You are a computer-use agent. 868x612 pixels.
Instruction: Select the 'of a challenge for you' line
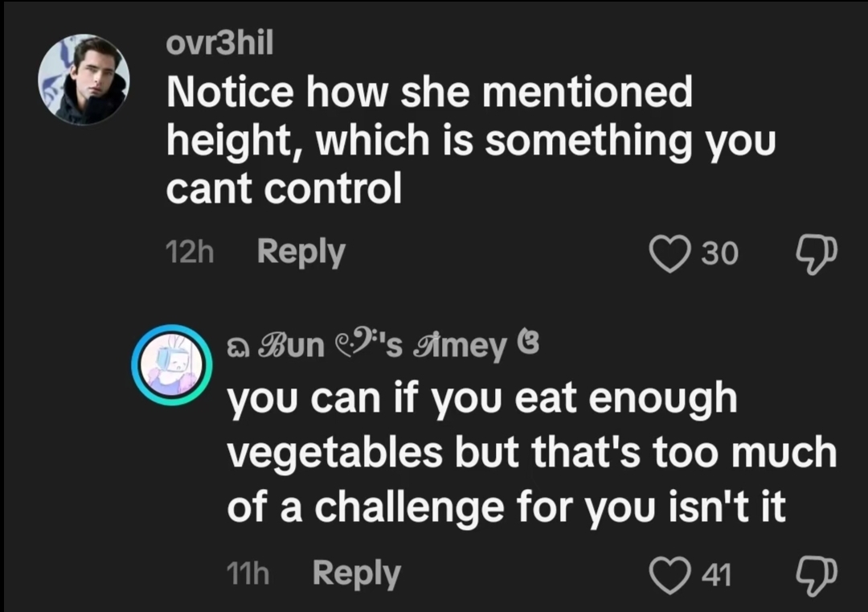(441, 508)
